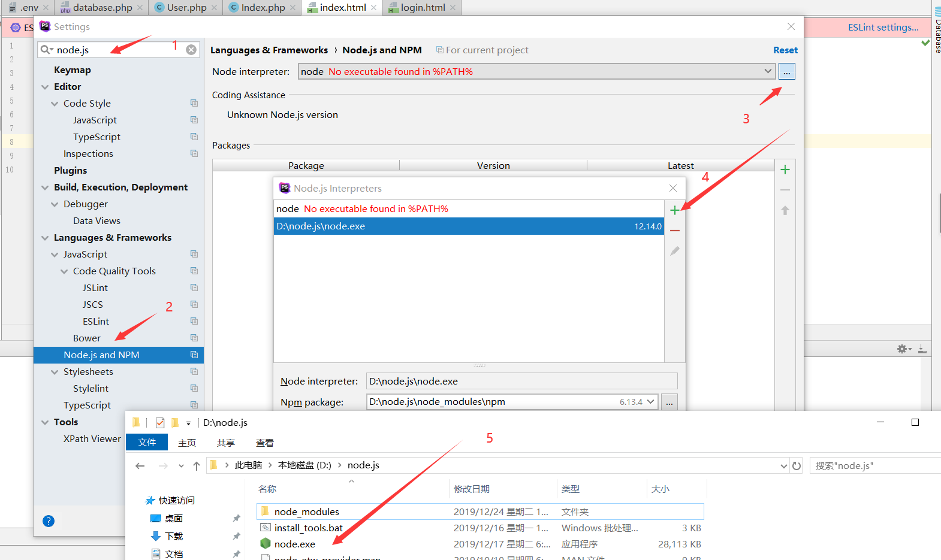
Task: Collapse the Editor settings group
Action: tap(45, 87)
